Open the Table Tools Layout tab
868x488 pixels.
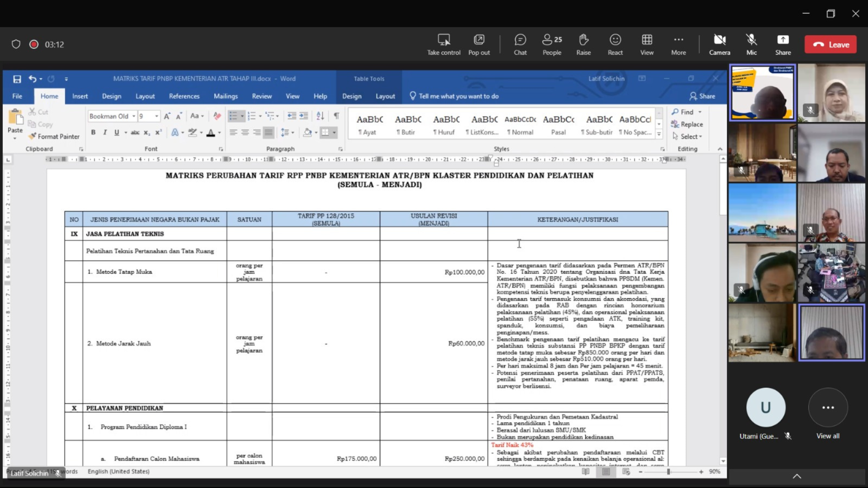tap(385, 96)
